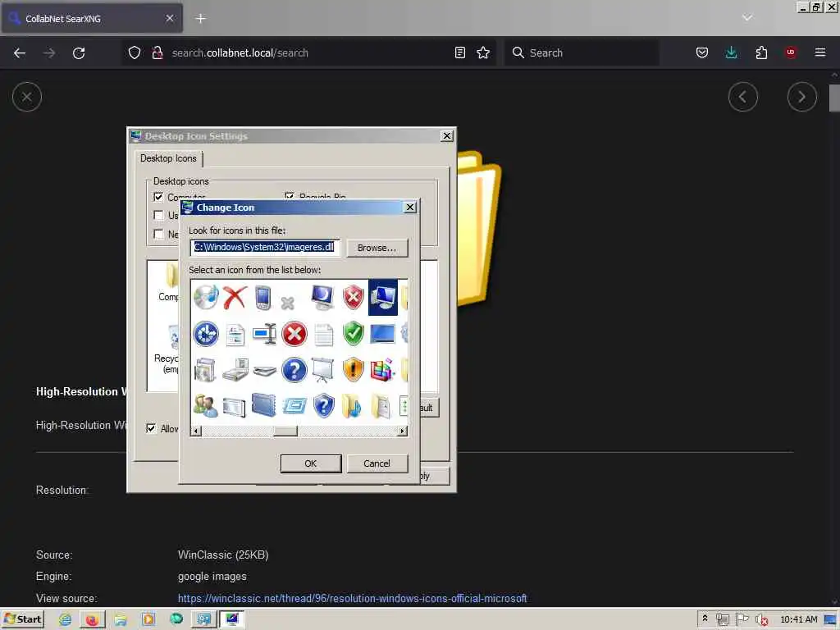Screen dimensions: 840x630
Task: Open the volume tray icon
Action: point(761,620)
